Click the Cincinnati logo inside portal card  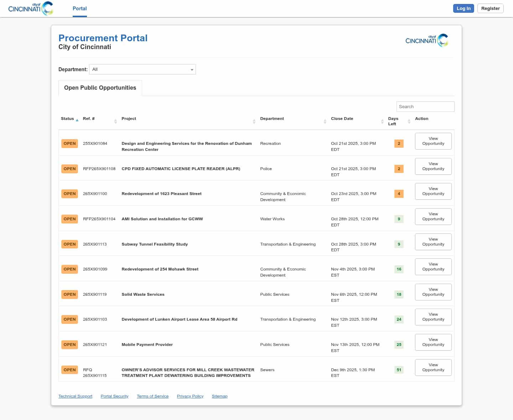coord(426,40)
